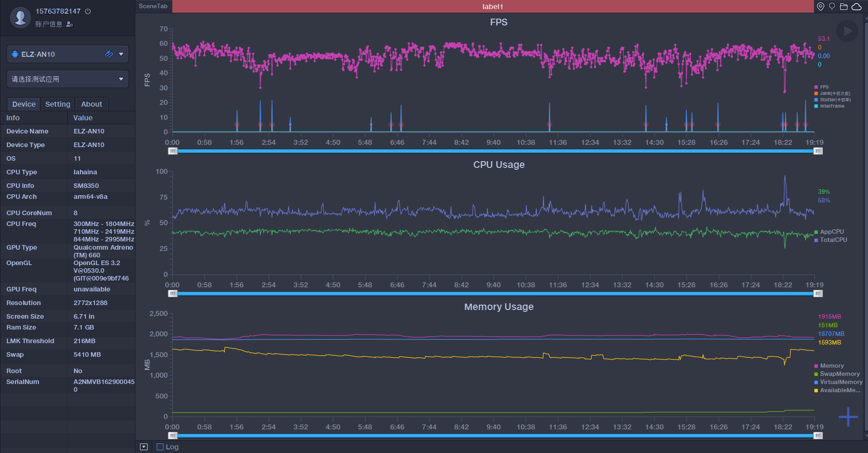Click the blue plus add-chart icon
This screenshot has height=453, width=868.
click(848, 417)
